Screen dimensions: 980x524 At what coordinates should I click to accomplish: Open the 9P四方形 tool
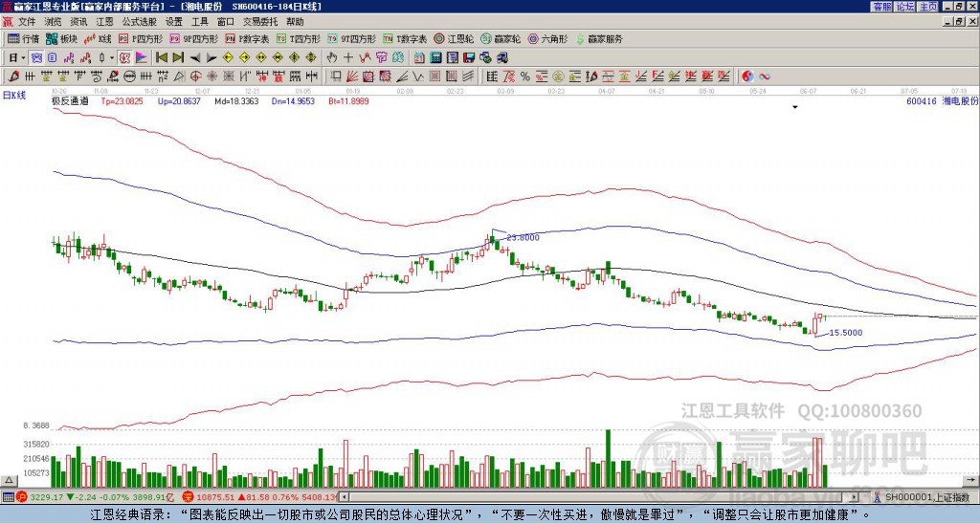pyautogui.click(x=193, y=38)
